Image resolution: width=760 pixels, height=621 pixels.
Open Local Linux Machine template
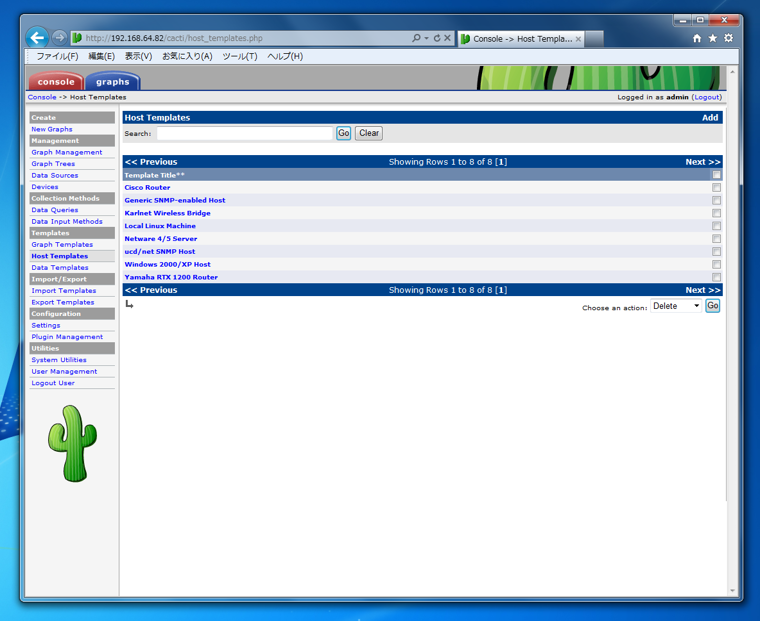pos(160,226)
